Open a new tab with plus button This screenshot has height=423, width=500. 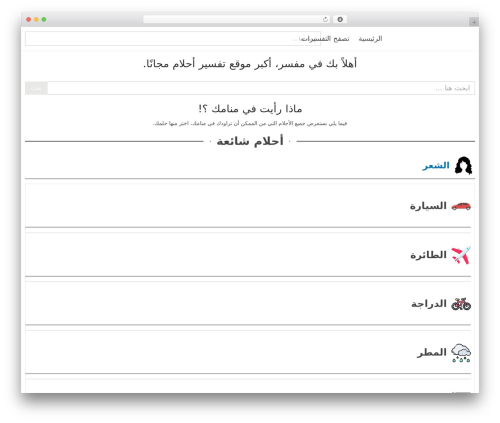click(x=474, y=22)
